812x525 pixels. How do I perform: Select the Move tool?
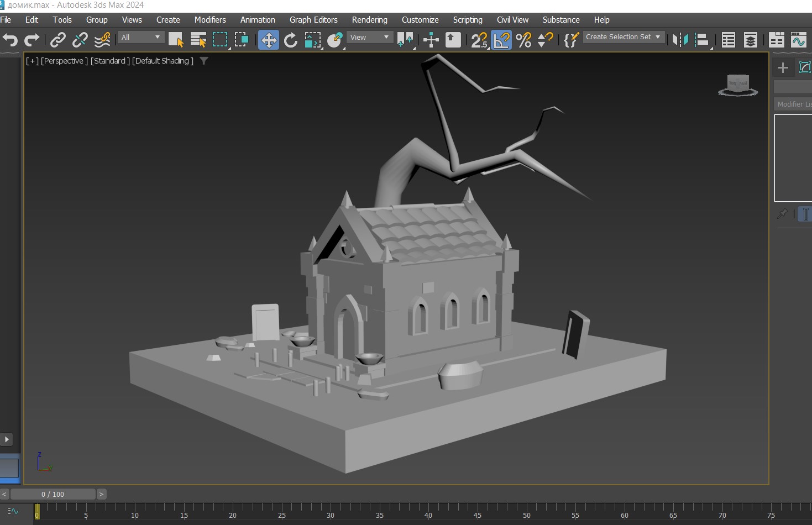coord(269,40)
